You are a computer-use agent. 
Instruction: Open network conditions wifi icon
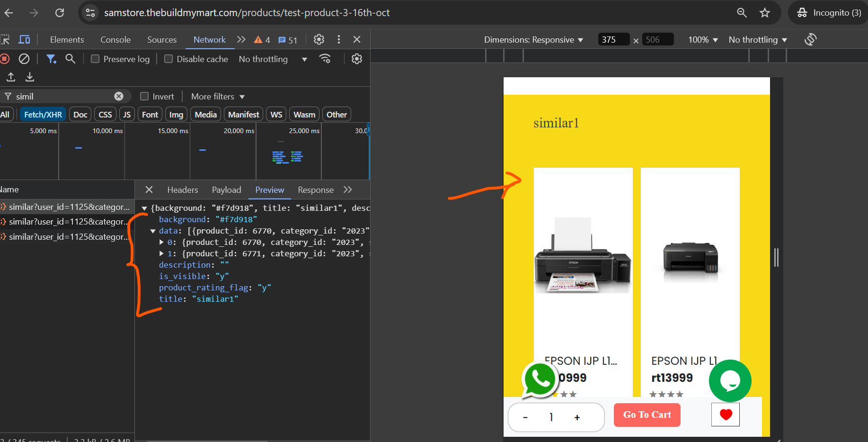click(325, 59)
